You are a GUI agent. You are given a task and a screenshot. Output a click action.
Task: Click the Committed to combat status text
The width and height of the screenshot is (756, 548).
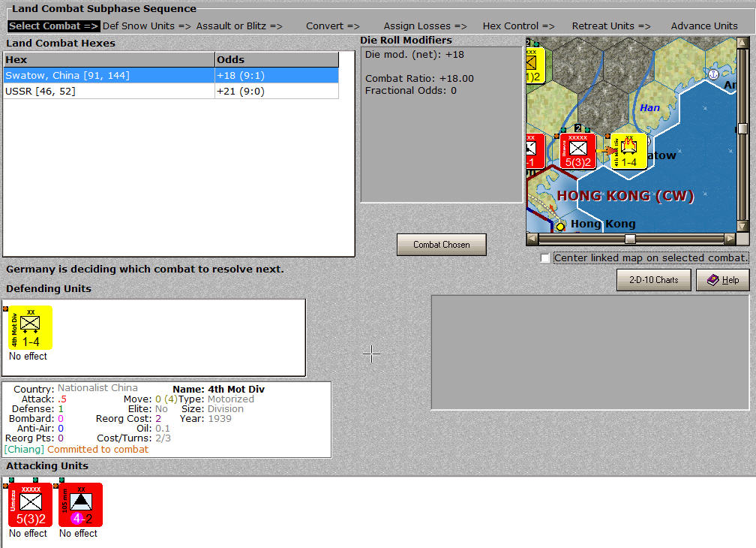click(97, 449)
